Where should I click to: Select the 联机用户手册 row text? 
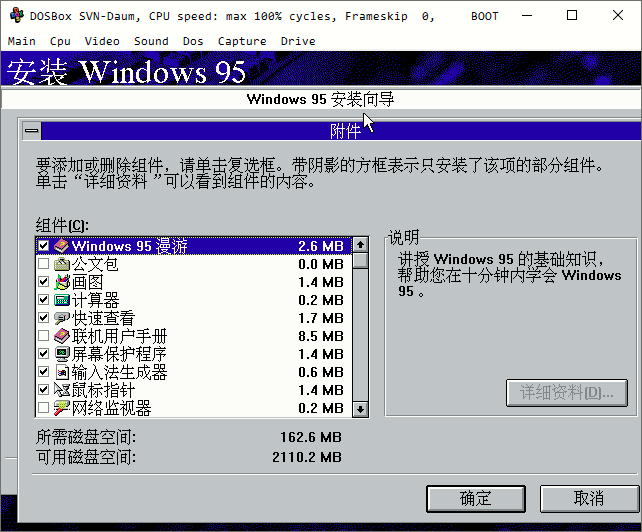[120, 336]
